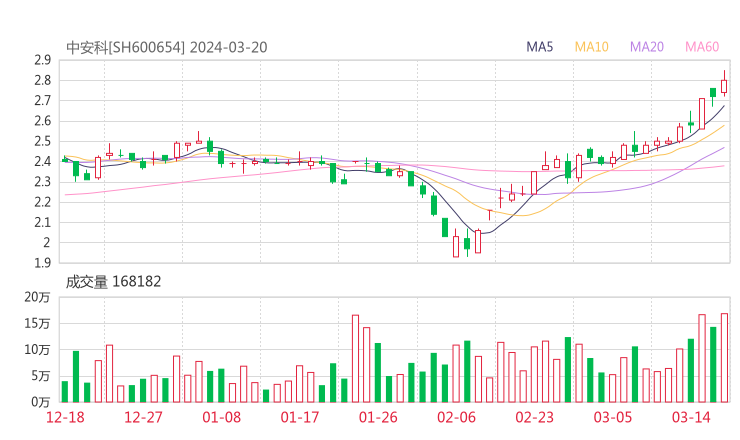The width and height of the screenshot is (740, 440).
Task: Click the 03-05 date axis label
Action: point(613,417)
